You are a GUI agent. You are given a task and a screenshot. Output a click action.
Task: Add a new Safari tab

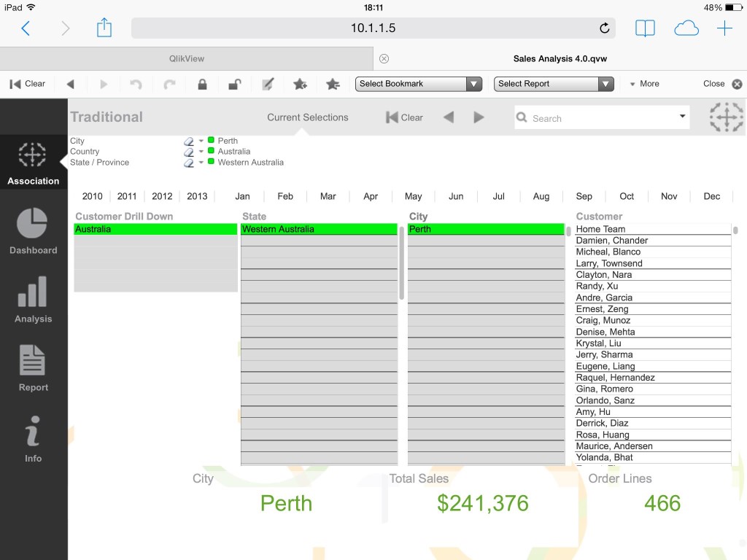point(724,28)
